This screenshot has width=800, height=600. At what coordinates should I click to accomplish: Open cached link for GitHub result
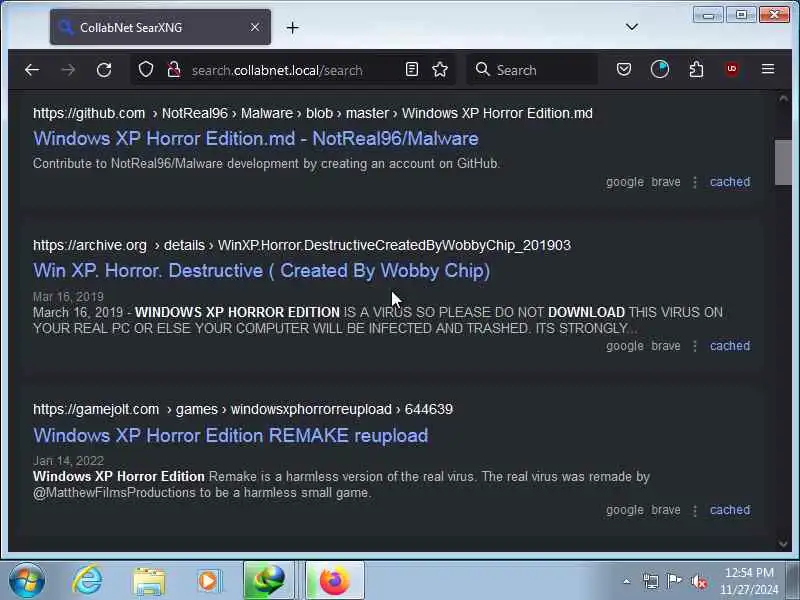[x=730, y=182]
